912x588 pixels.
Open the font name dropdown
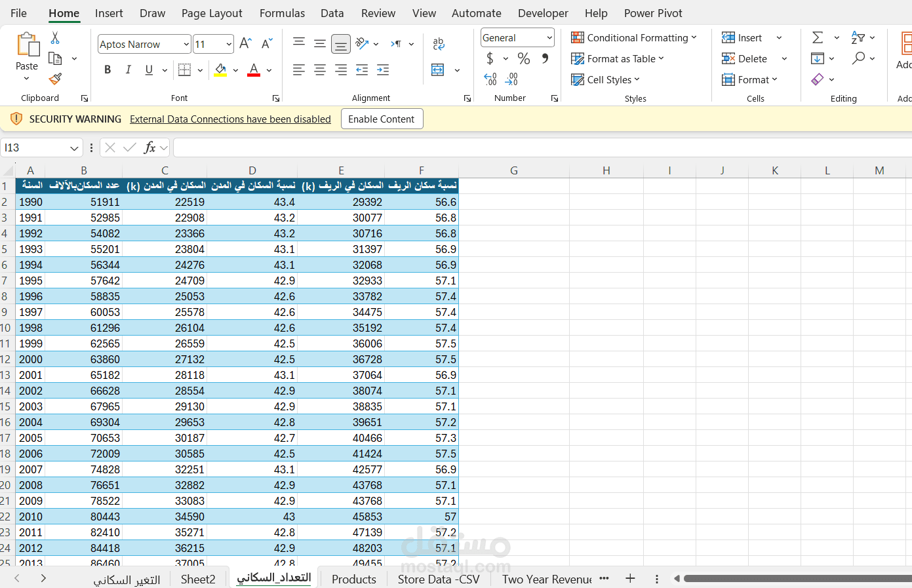click(x=186, y=44)
